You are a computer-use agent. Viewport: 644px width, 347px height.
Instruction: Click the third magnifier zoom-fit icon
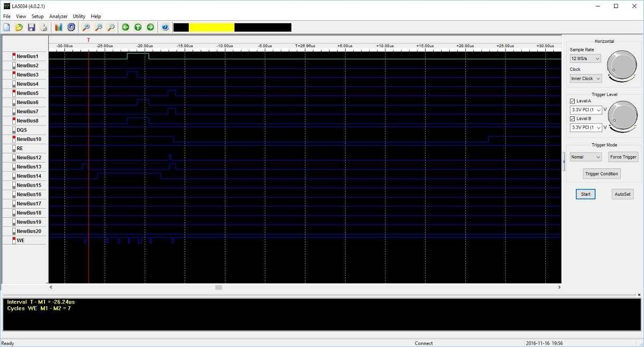click(111, 27)
